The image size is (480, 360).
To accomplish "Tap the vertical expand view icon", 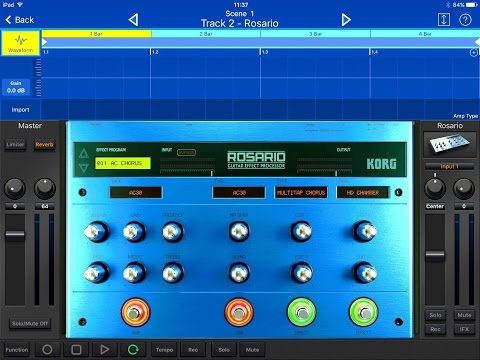I will click(444, 20).
